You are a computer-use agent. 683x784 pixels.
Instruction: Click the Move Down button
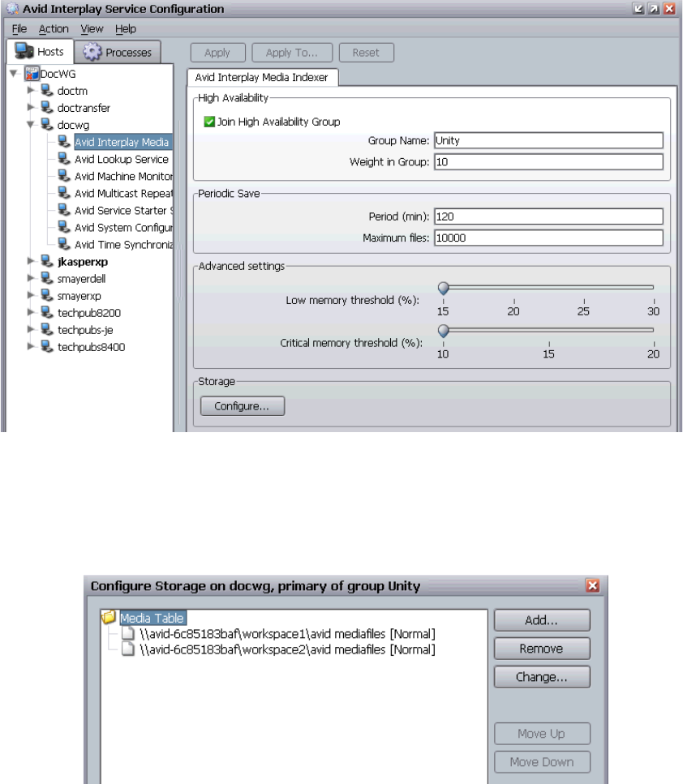pos(541,762)
